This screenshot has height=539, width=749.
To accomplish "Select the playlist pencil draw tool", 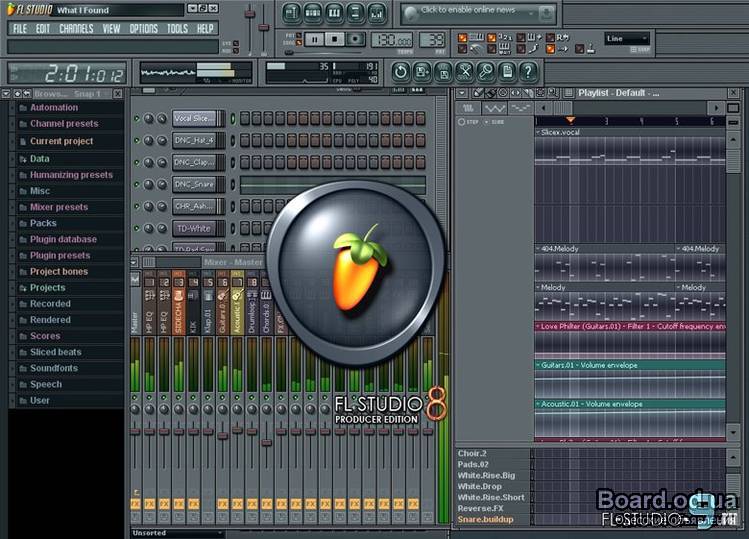I will tap(478, 93).
